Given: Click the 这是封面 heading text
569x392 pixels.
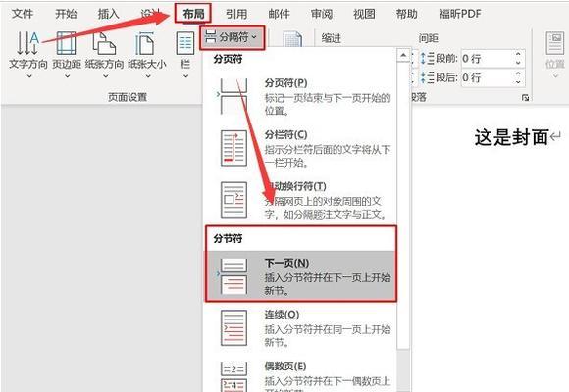Looking at the screenshot, I should point(511,138).
